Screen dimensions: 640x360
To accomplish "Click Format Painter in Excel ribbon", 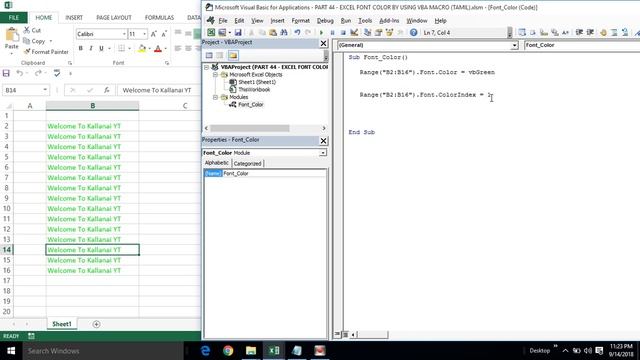I will (46, 52).
